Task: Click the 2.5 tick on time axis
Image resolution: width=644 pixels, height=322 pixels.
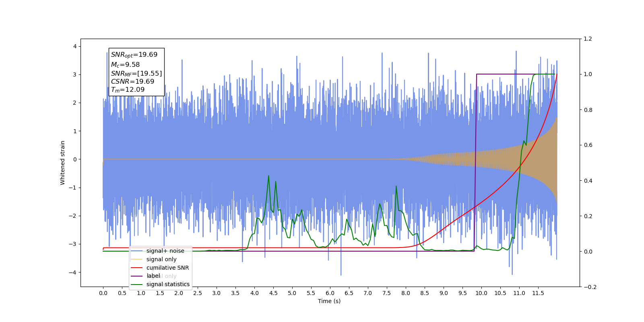Action: 198,293
